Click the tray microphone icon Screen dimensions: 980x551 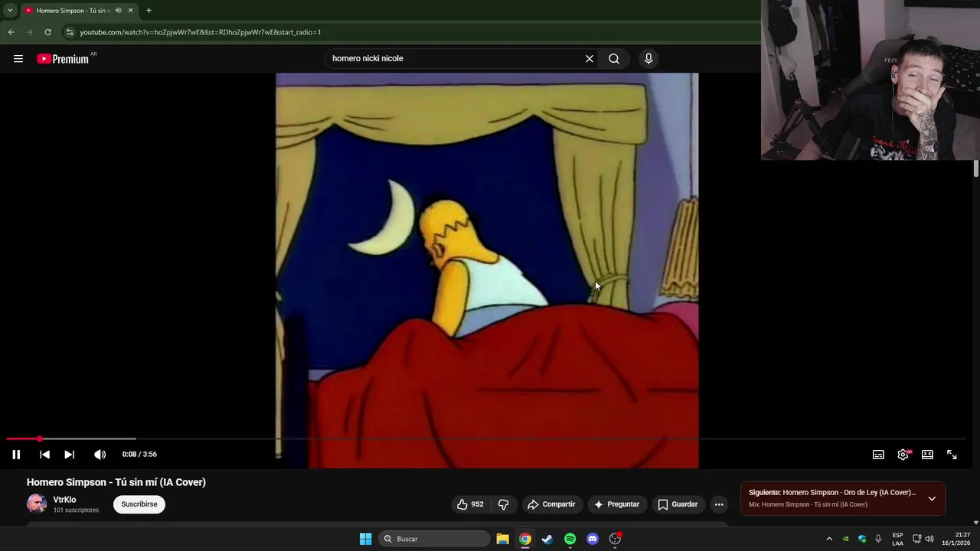878,539
